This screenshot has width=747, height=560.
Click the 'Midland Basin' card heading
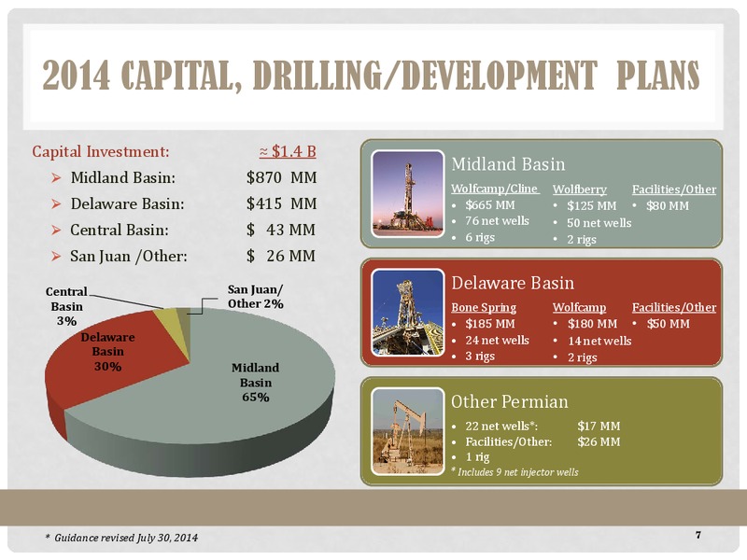(x=508, y=164)
